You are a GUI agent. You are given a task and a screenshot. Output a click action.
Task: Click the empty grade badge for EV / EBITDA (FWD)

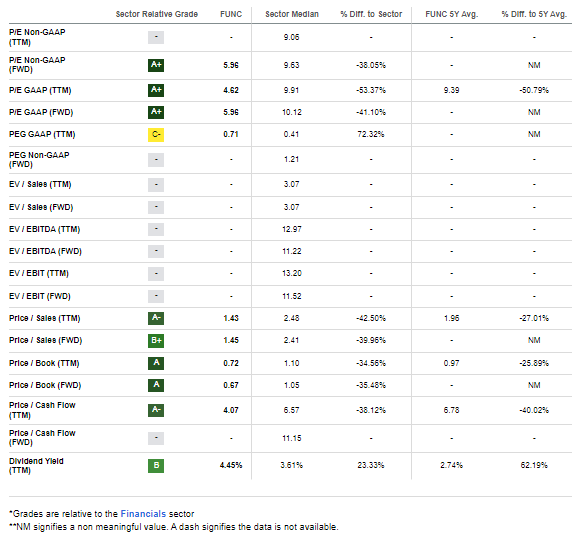coord(156,252)
